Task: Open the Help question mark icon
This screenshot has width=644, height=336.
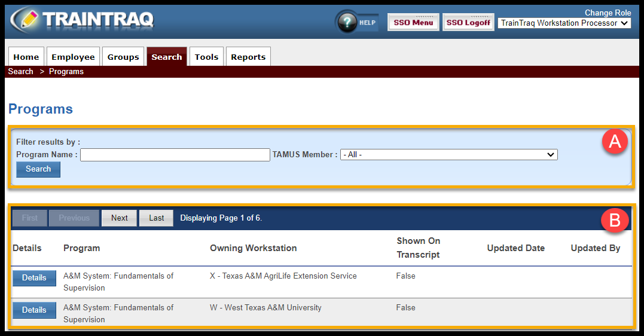Action: point(347,22)
